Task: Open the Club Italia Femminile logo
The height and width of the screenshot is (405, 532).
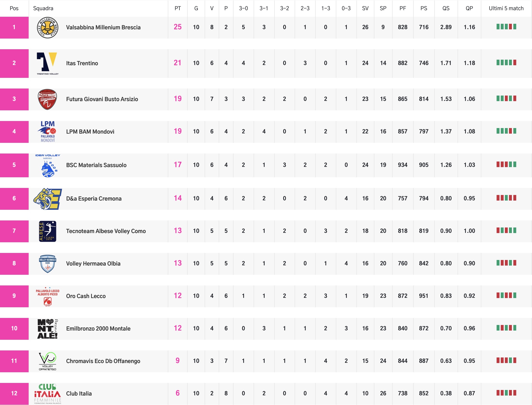Action: [x=48, y=394]
